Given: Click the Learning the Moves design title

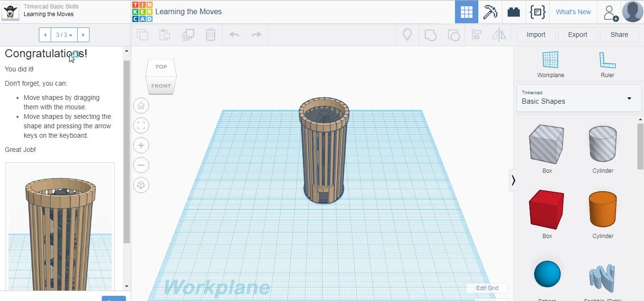Looking at the screenshot, I should pyautogui.click(x=188, y=12).
